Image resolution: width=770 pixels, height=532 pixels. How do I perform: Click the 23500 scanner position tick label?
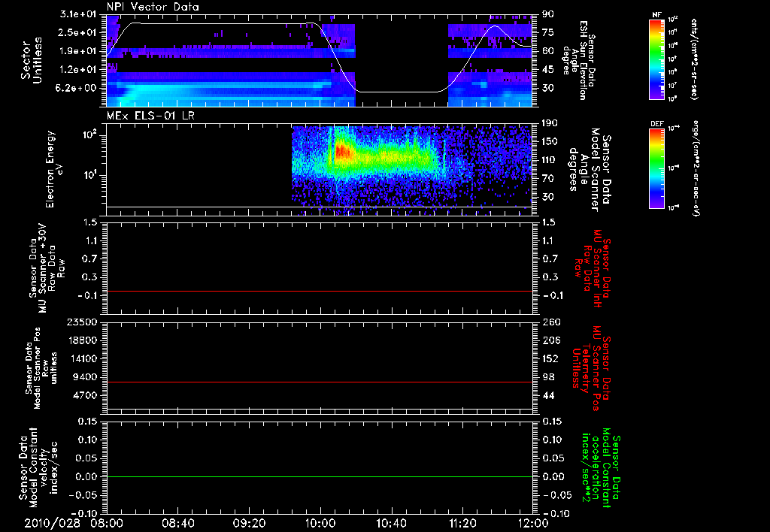point(83,322)
